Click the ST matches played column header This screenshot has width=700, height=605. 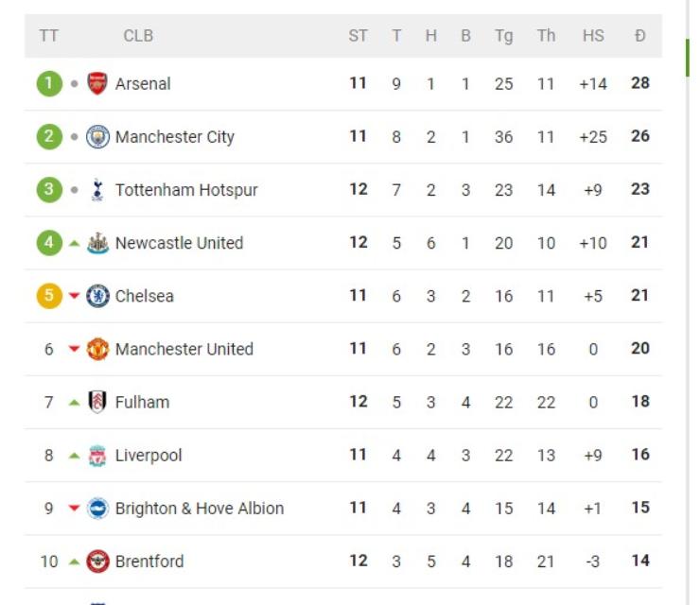358,36
